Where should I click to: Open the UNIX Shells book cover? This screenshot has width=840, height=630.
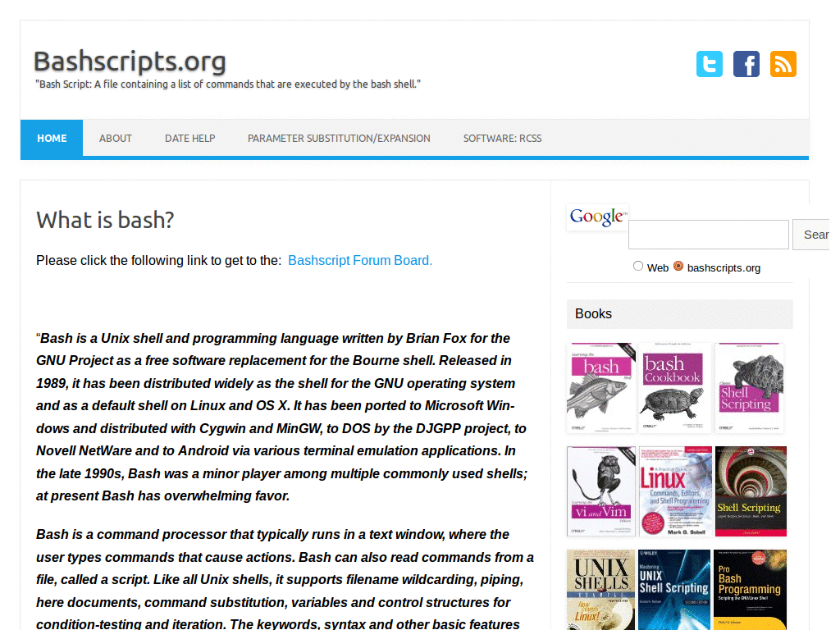tap(601, 590)
